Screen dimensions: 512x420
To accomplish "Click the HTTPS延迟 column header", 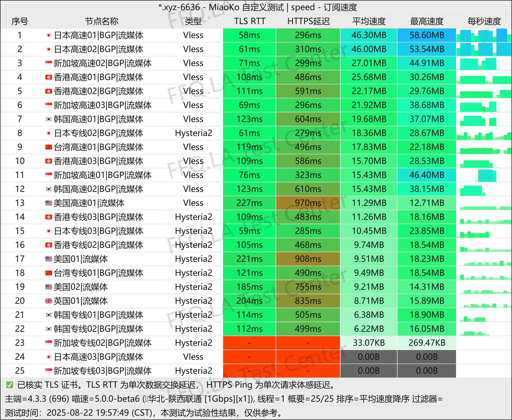I will tap(308, 21).
